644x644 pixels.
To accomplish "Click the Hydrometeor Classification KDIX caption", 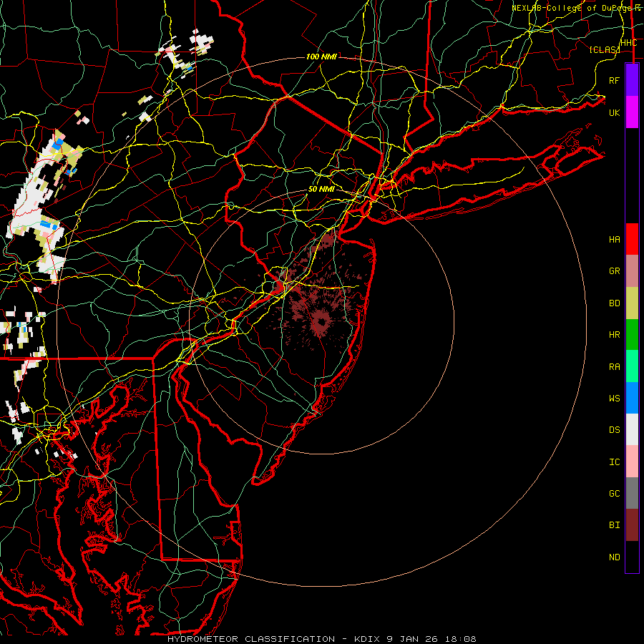I will click(321, 639).
